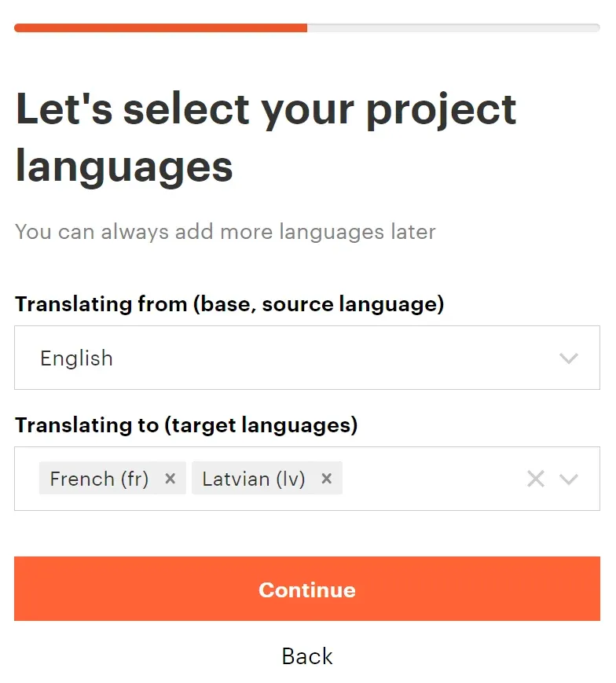Click the "Let's select your project languages" heading
The width and height of the screenshot is (616, 683).
coord(266,138)
